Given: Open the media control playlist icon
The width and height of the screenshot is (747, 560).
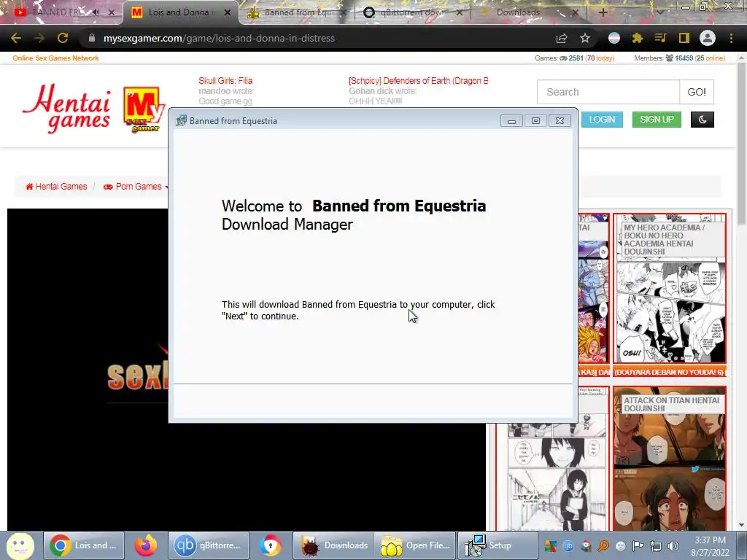Looking at the screenshot, I should coord(660,38).
